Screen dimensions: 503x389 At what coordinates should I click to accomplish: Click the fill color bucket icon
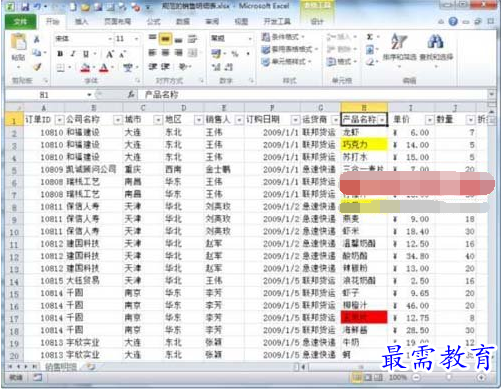(x=86, y=68)
